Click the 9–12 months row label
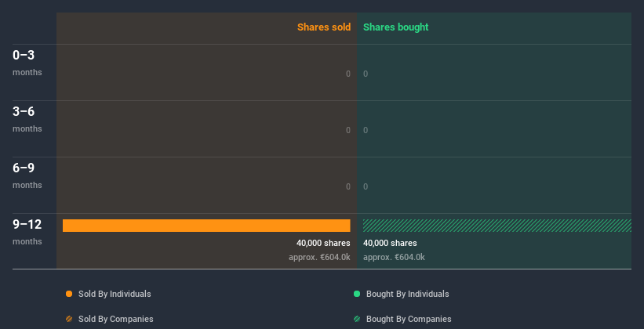Screen dimensions: 644x329 (x=27, y=231)
